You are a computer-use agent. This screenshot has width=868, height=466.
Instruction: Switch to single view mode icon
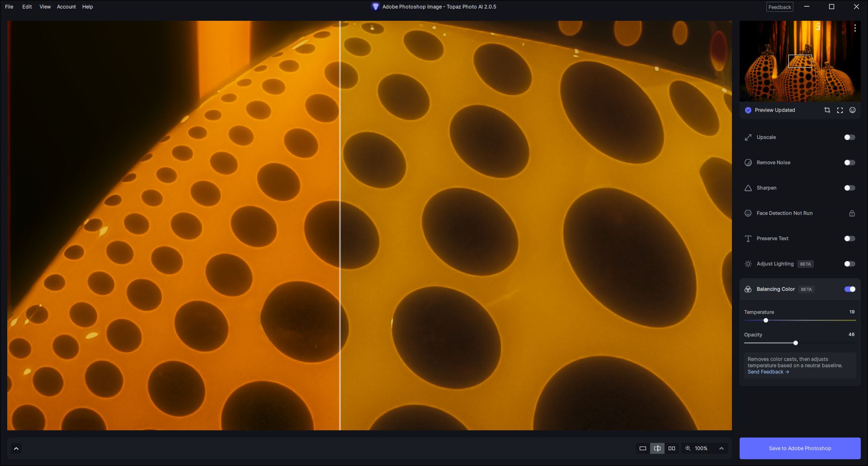[642, 448]
